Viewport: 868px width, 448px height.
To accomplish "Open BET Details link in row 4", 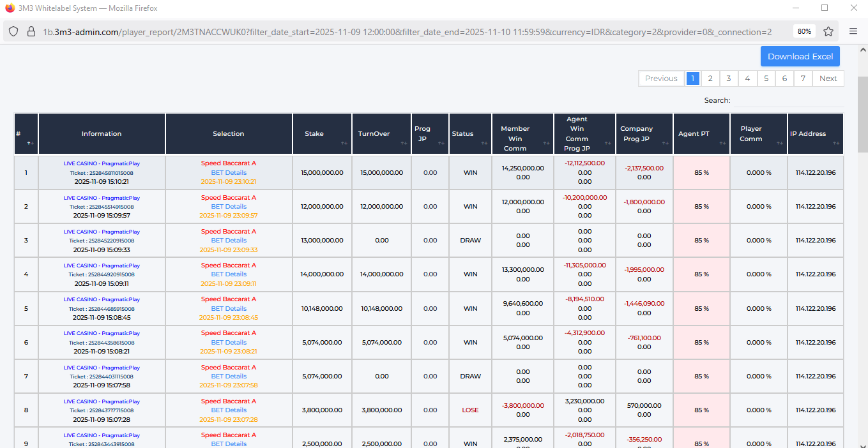I will [x=229, y=274].
